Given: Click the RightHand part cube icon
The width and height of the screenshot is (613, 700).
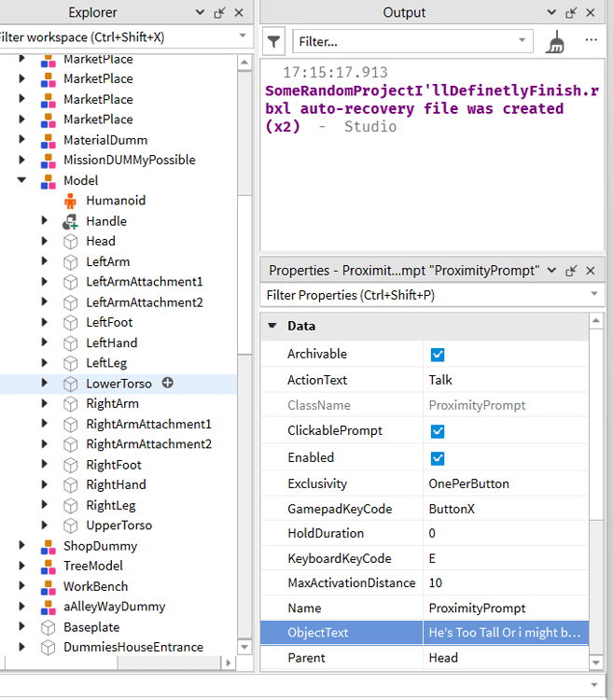Looking at the screenshot, I should click(x=70, y=485).
